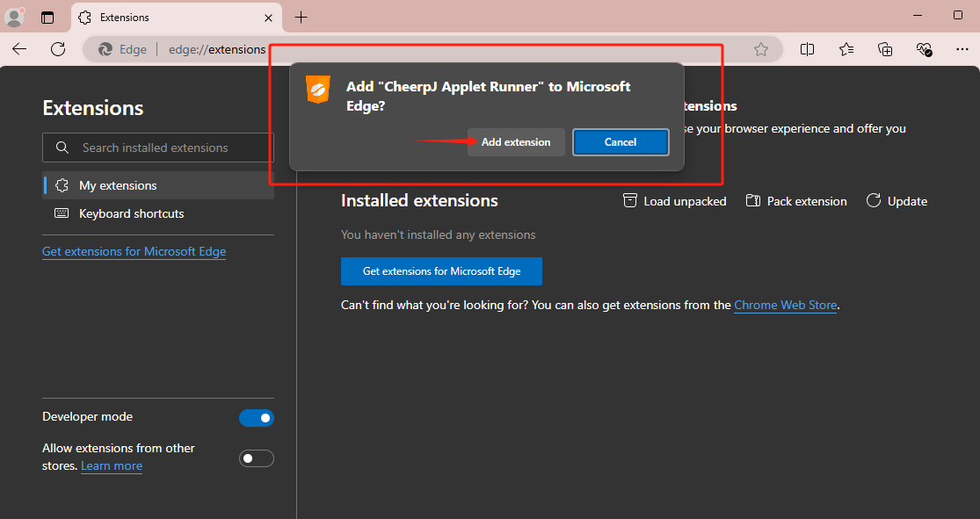Open Collections icon in toolbar

click(x=885, y=49)
